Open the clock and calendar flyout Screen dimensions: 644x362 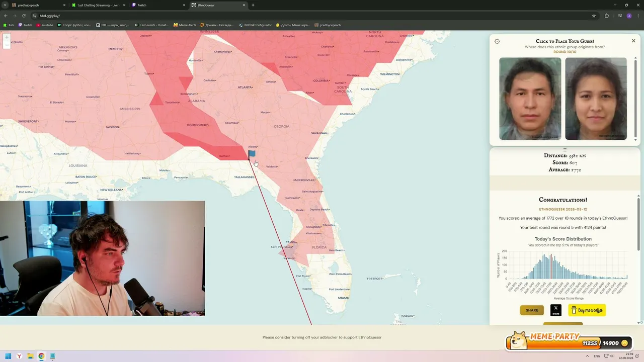[x=626, y=356]
